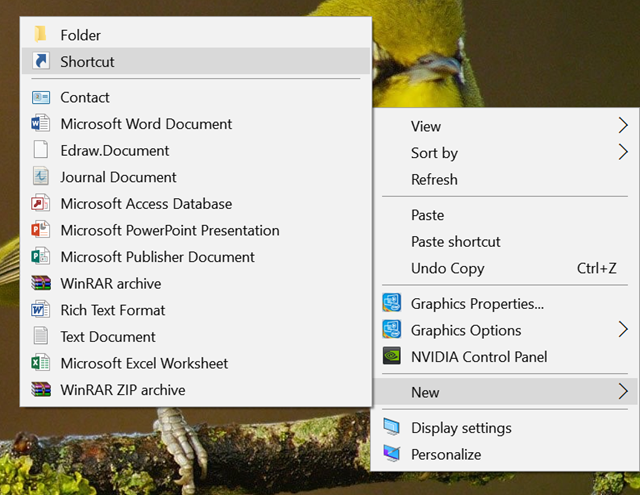Screen dimensions: 640x495
Task: Create a new Microsoft Word Document
Action: point(196,123)
